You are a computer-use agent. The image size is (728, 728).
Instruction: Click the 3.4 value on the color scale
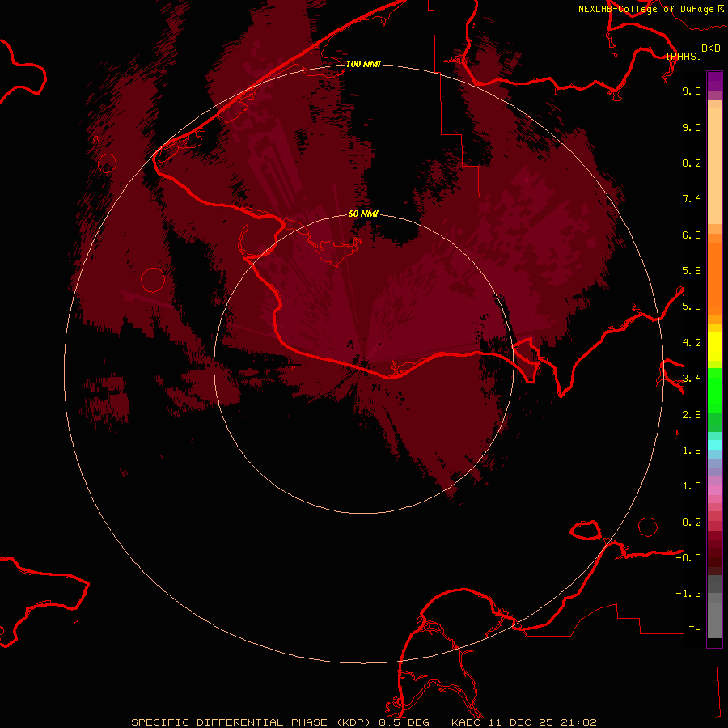pos(692,379)
